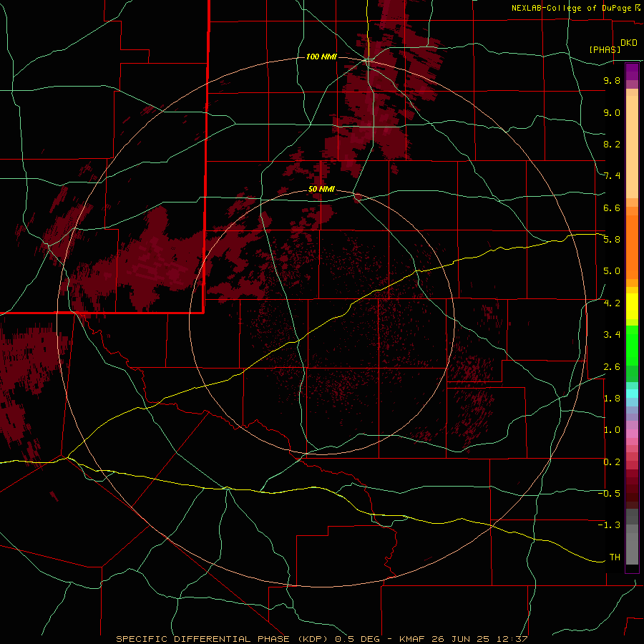Click the 1.8 color scale value
Image resolution: width=644 pixels, height=644 pixels.
(x=612, y=399)
